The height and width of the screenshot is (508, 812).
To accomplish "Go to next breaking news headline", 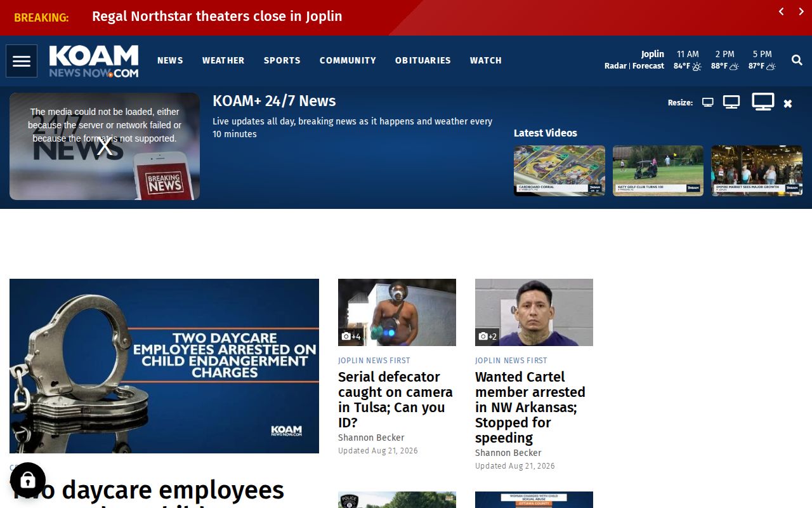I will point(801,11).
